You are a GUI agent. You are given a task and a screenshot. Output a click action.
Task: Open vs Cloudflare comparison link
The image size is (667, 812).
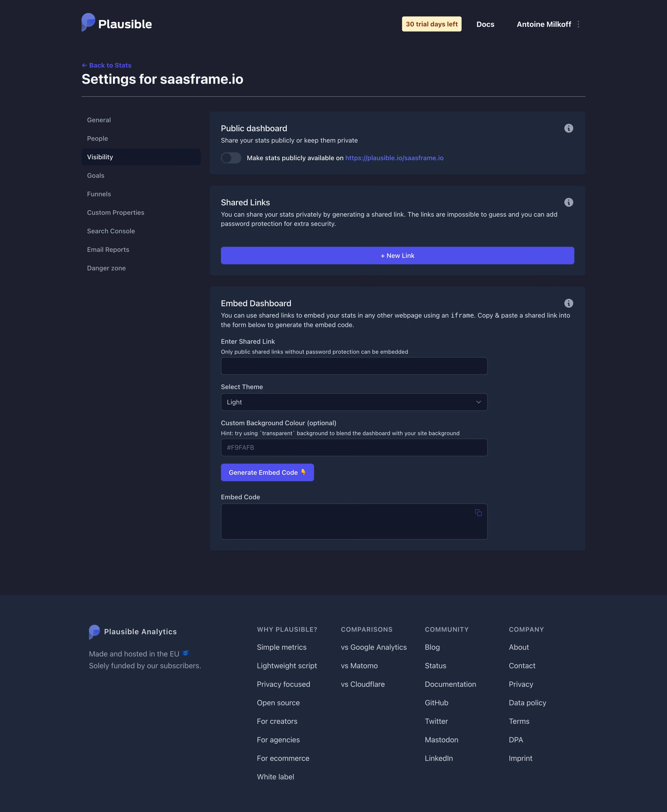click(x=363, y=684)
